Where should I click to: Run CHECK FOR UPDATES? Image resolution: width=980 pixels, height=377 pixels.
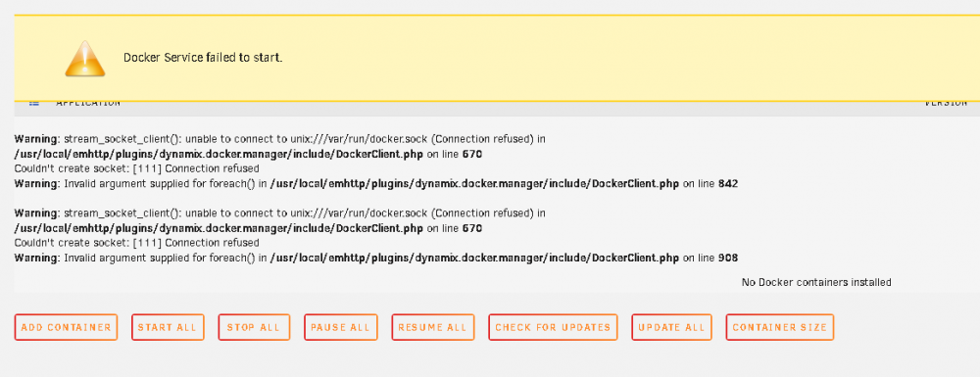tap(553, 327)
